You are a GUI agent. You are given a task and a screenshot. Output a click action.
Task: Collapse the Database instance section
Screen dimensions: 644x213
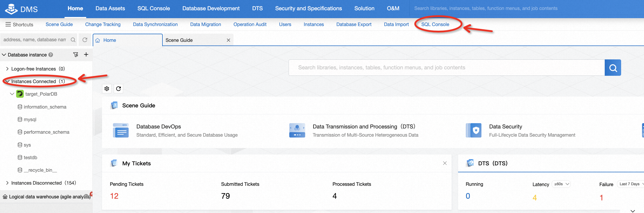4,55
